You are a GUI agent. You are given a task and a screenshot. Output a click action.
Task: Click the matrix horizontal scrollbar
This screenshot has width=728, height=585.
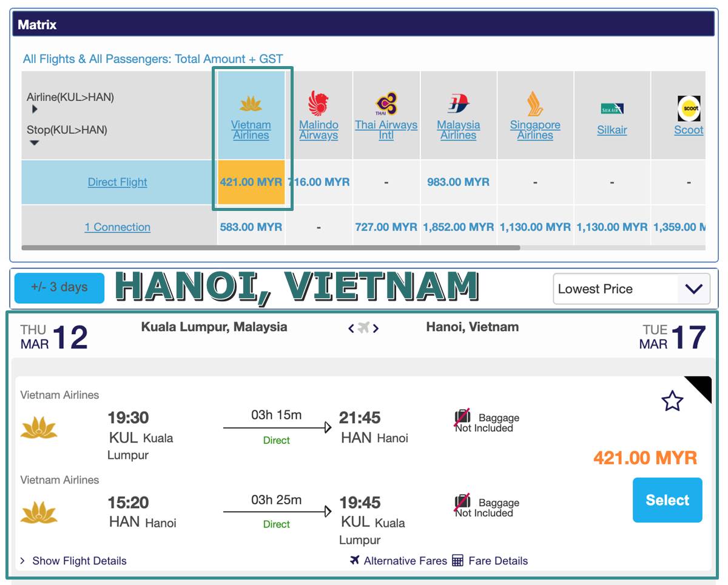pos(271,247)
